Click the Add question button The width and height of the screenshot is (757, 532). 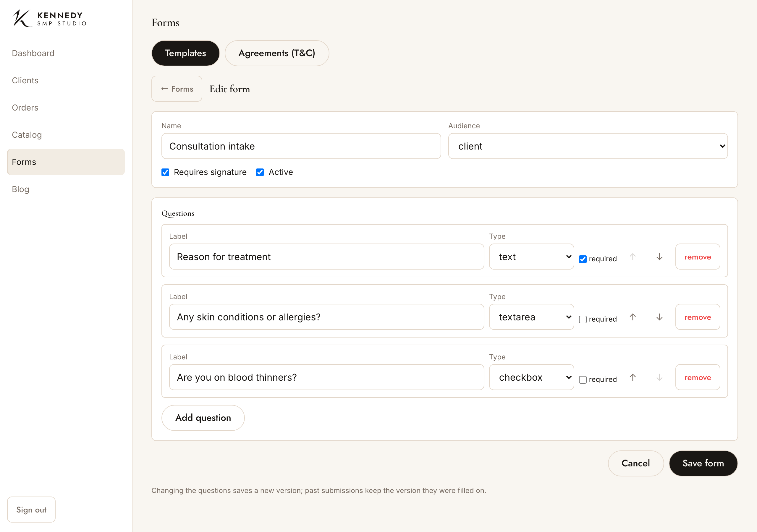pos(203,418)
